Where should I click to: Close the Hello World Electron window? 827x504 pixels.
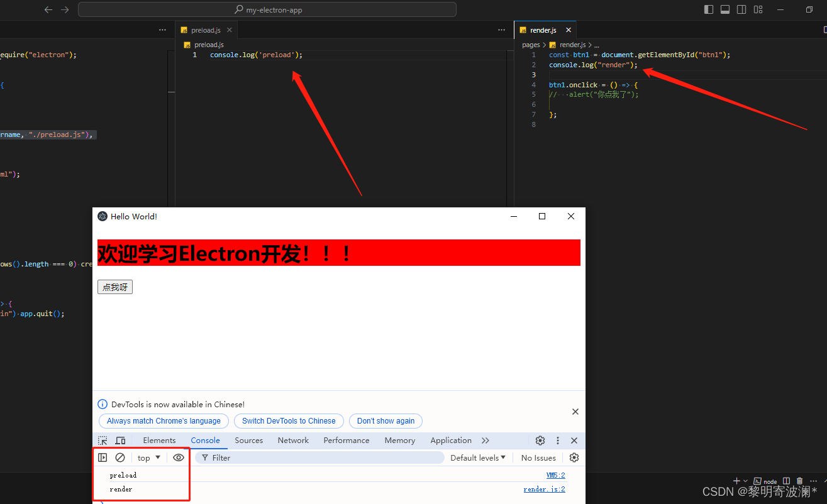coord(571,216)
